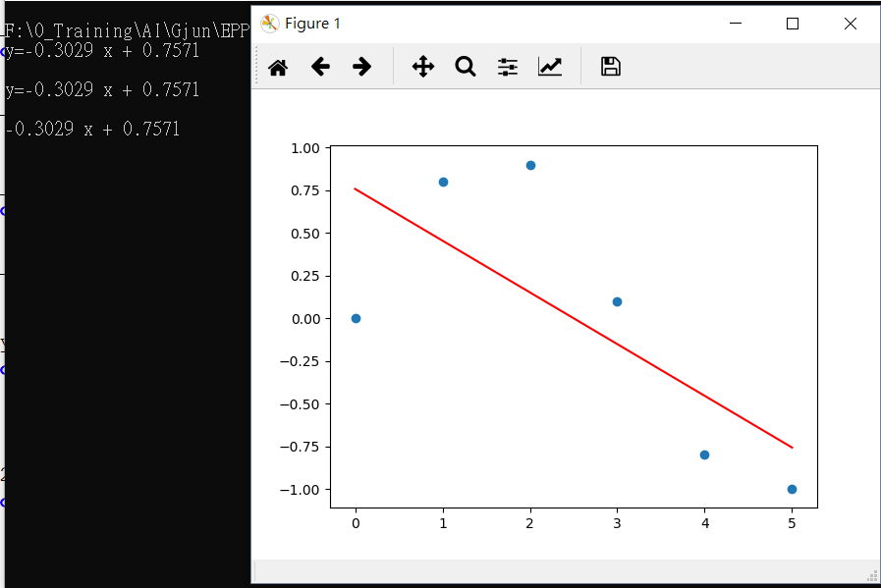This screenshot has height=588, width=881.
Task: Select the Zoom to rectangle magnifier tool
Action: point(466,67)
